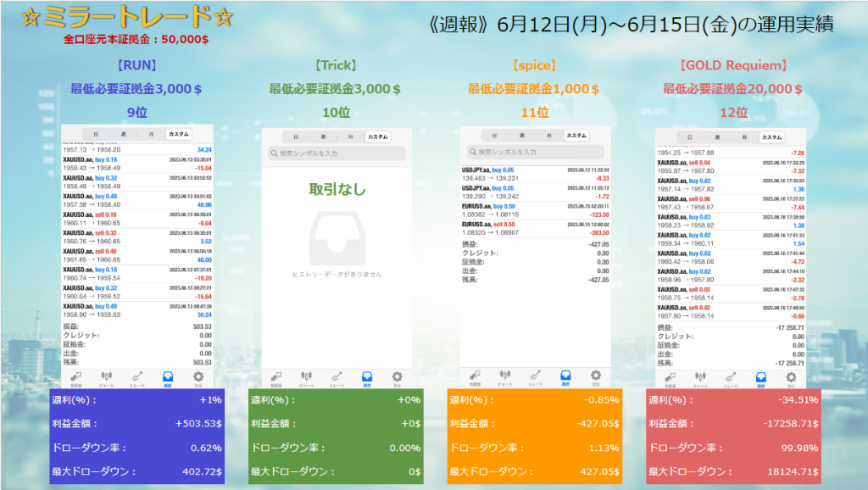This screenshot has width=868, height=490.
Task: Select カスタム tab in GOLD Requiem panel
Action: 771,137
